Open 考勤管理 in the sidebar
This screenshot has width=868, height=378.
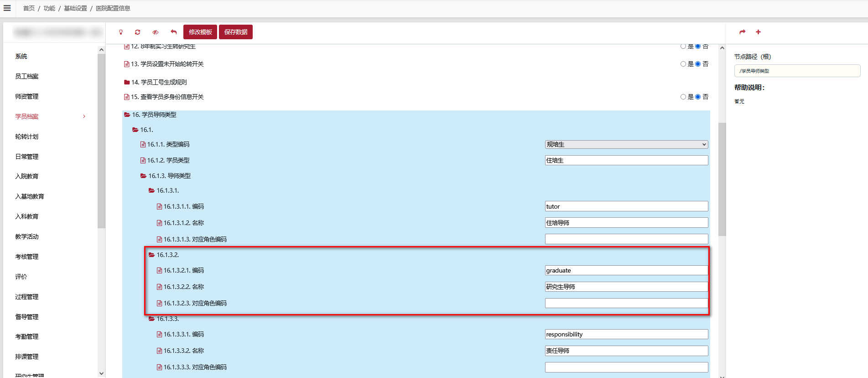(x=27, y=336)
